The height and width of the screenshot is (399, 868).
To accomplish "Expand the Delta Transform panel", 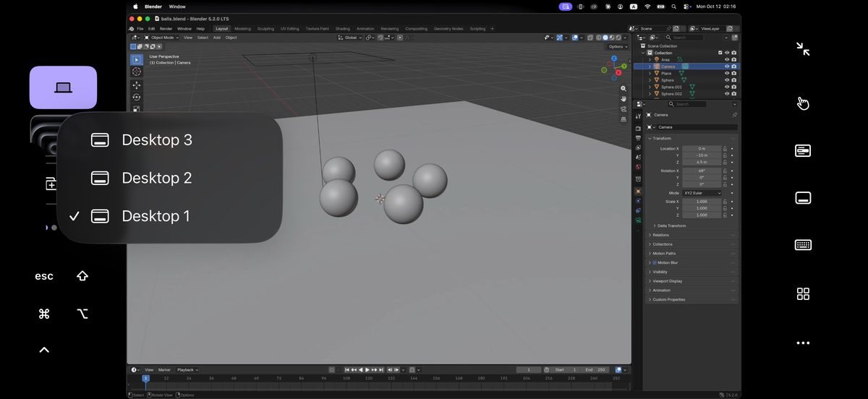I will click(671, 226).
